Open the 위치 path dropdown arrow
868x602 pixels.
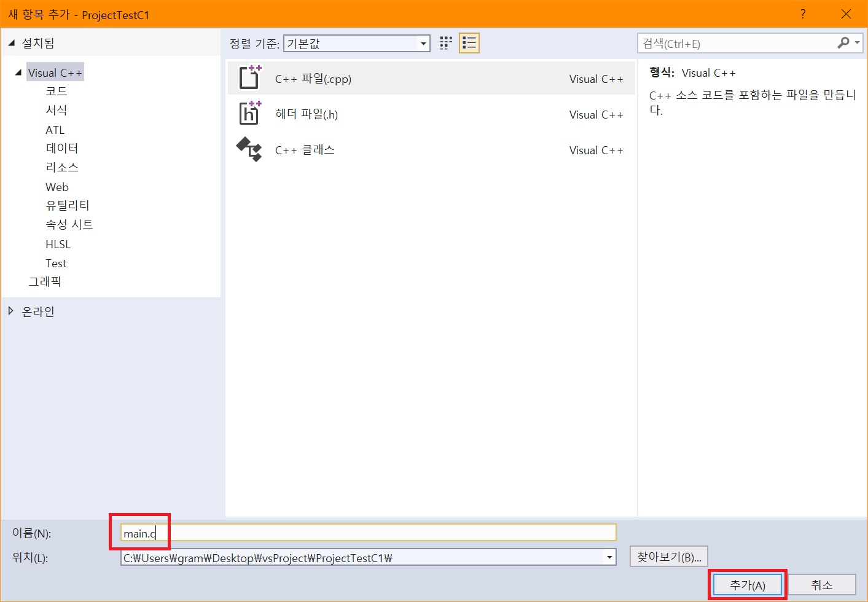[x=609, y=557]
